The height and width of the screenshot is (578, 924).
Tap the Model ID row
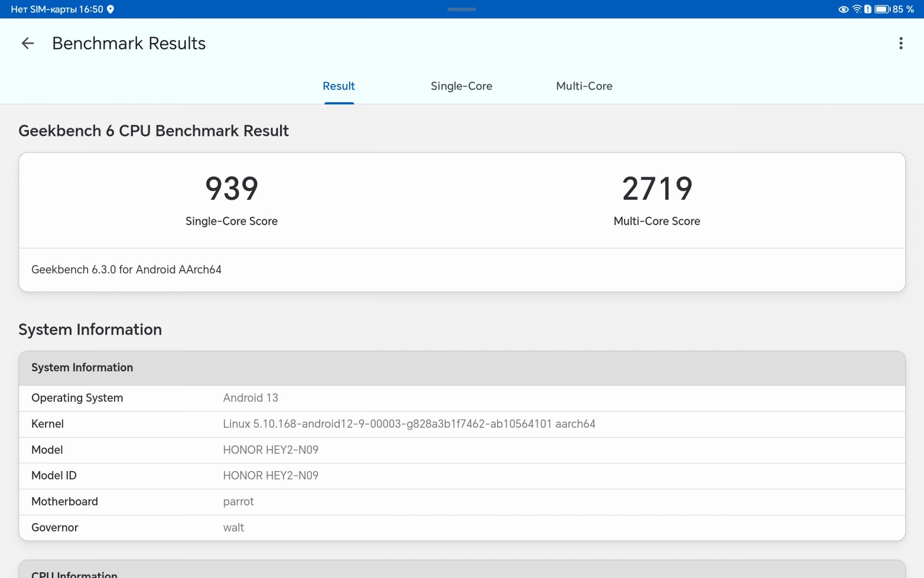(x=462, y=475)
